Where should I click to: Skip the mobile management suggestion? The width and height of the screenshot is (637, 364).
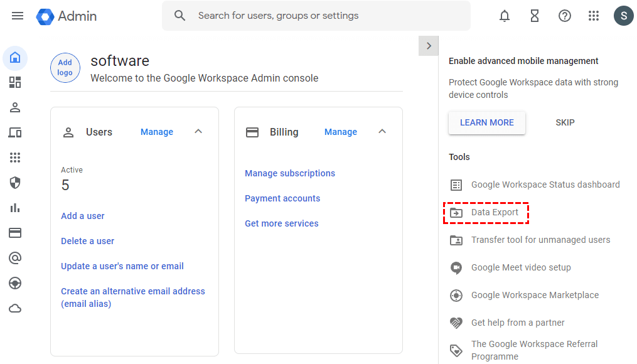(x=565, y=122)
